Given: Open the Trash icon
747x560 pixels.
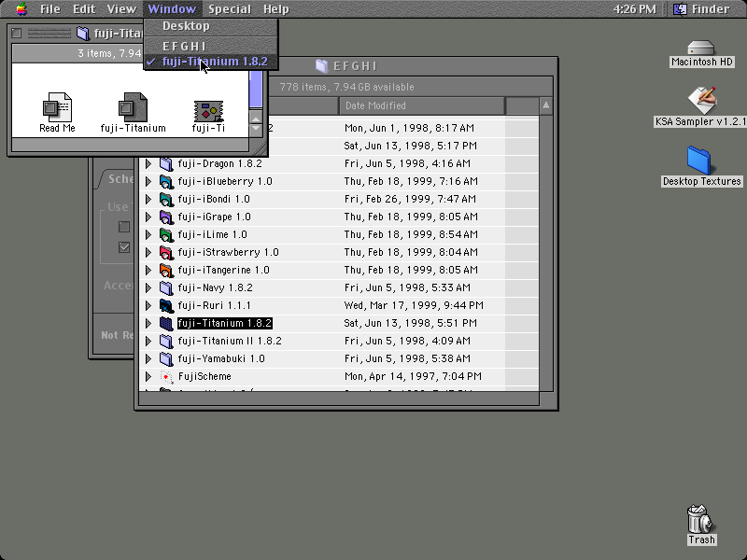Looking at the screenshot, I should click(x=699, y=519).
